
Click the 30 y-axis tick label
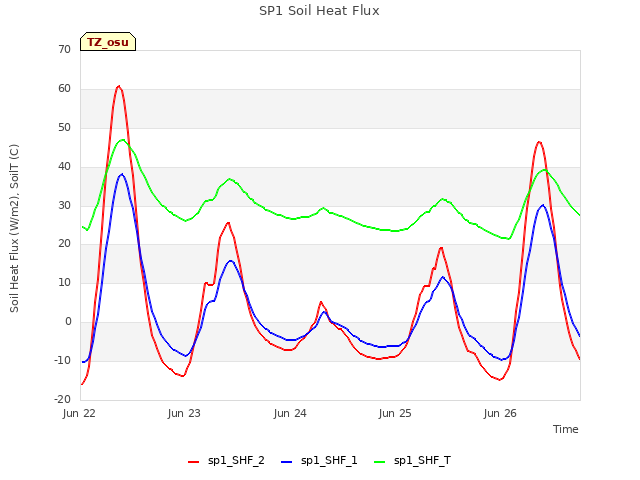click(x=64, y=206)
